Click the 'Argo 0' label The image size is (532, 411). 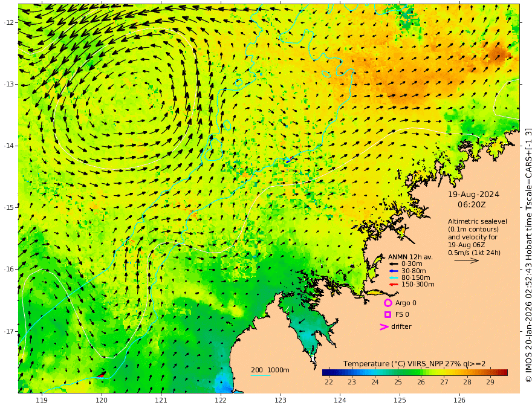[406, 303]
